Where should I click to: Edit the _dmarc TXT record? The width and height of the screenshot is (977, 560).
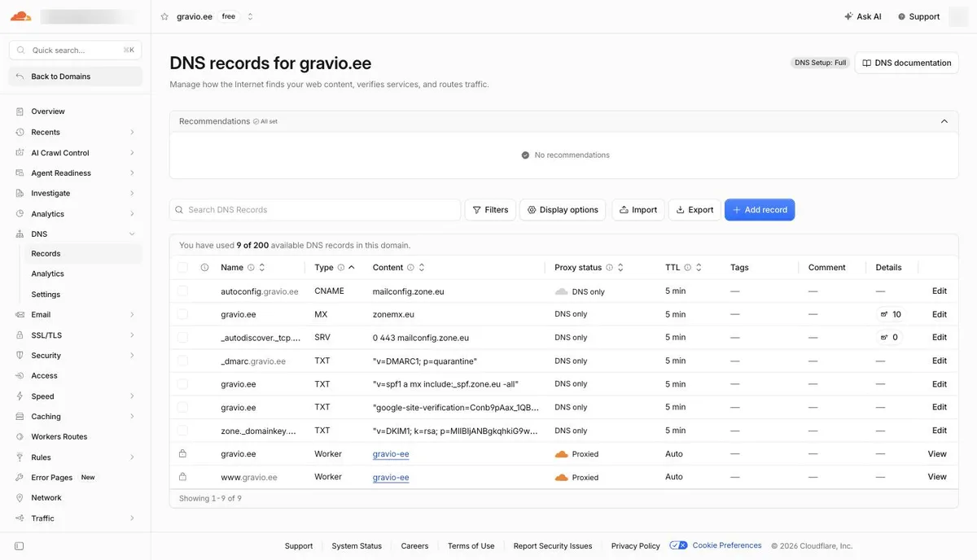tap(939, 361)
